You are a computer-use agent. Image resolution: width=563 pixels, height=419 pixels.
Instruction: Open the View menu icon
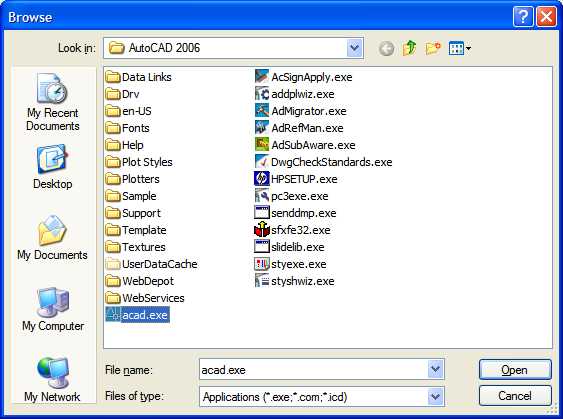coord(460,48)
